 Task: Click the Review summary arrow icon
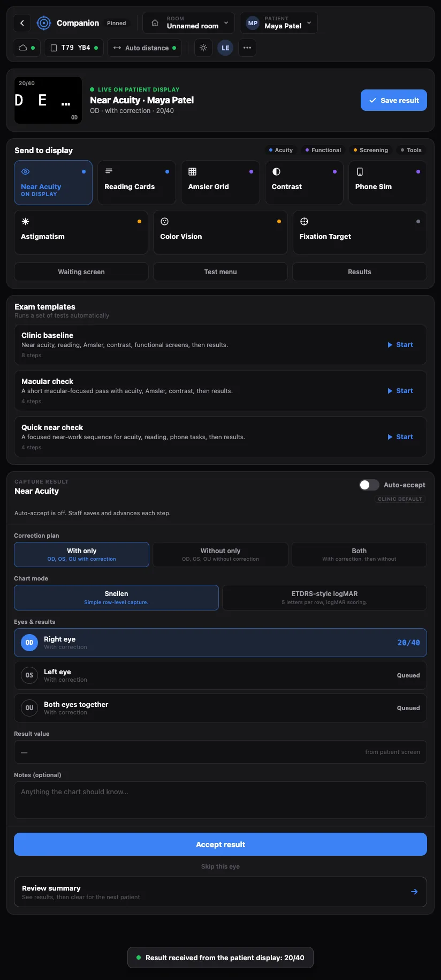pos(414,892)
